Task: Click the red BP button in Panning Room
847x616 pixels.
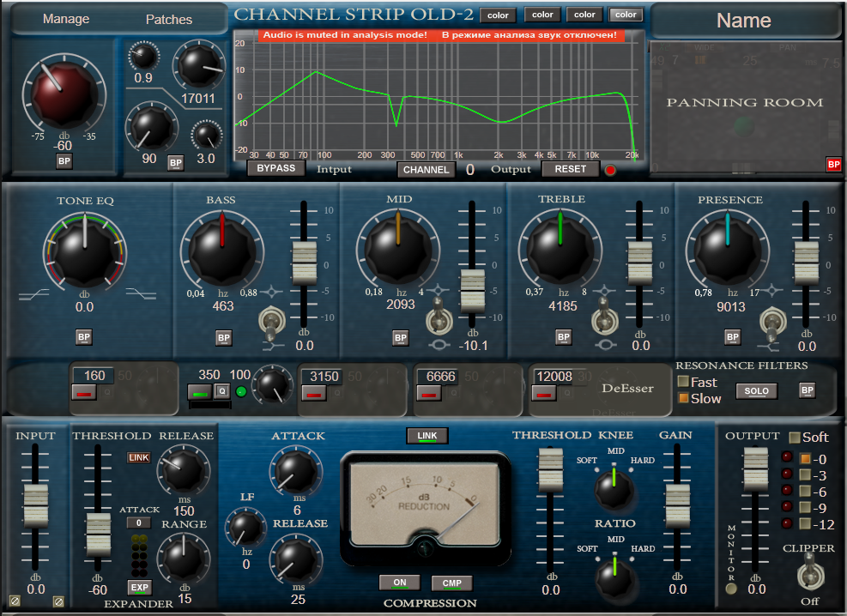Action: 833,165
